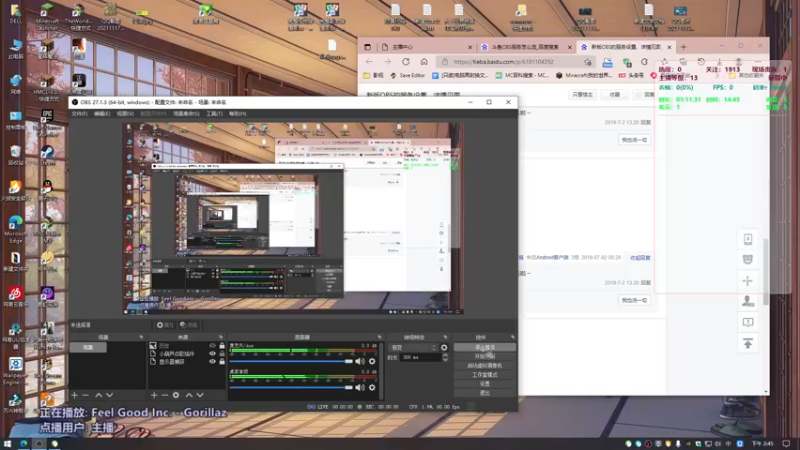Move the source down in the list

200,395
